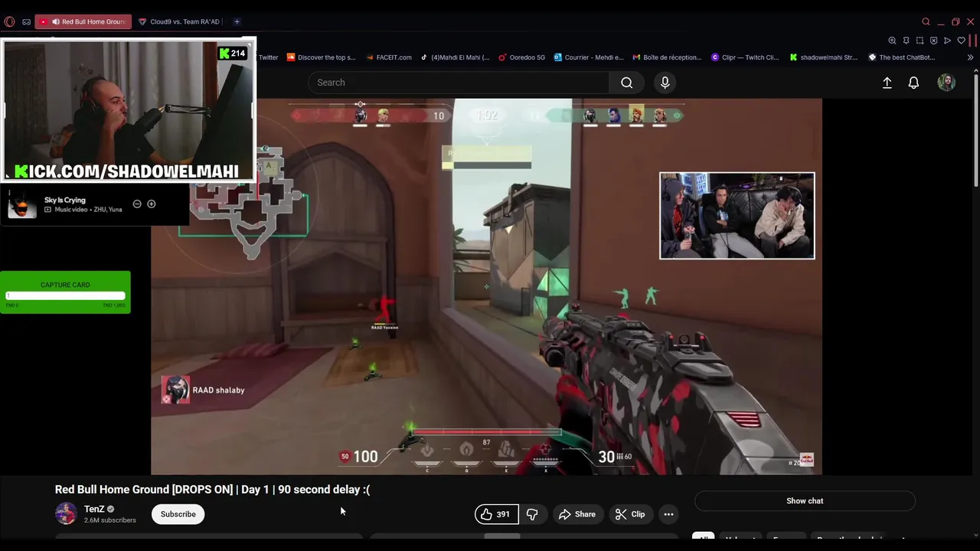980x551 pixels.
Task: Open the YouTube account avatar menu
Action: coord(946,83)
